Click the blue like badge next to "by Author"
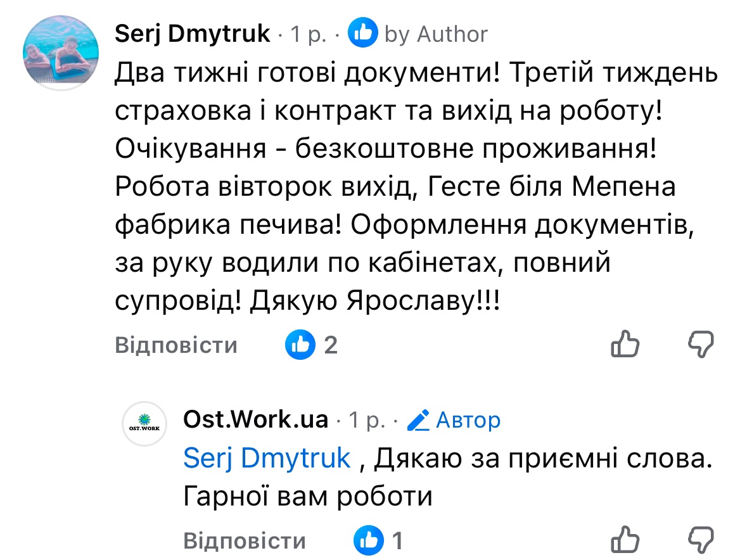 363,34
